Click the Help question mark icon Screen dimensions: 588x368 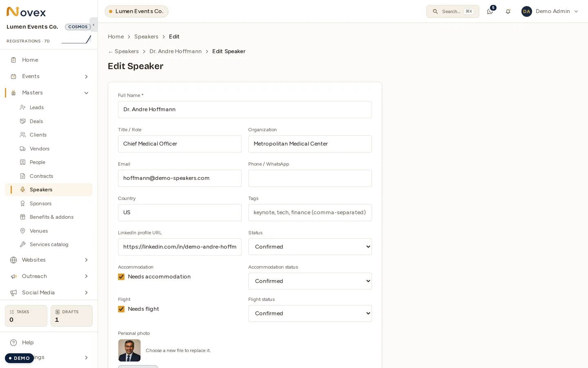[13, 343]
